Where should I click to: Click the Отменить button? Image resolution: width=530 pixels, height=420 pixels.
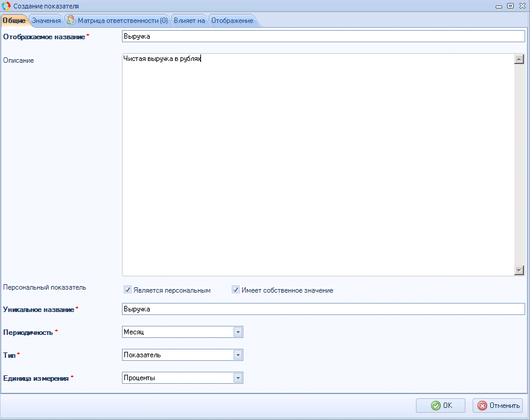(497, 406)
